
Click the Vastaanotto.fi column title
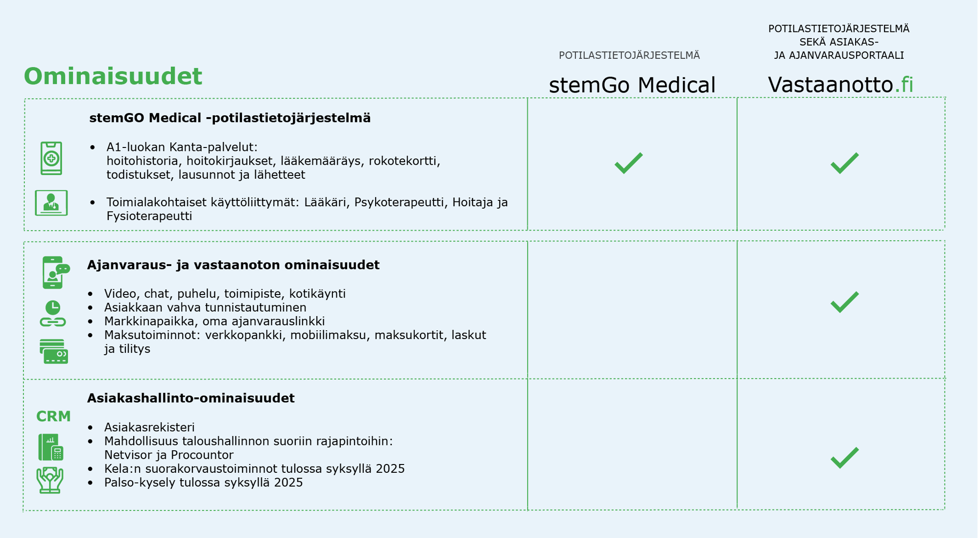(840, 85)
